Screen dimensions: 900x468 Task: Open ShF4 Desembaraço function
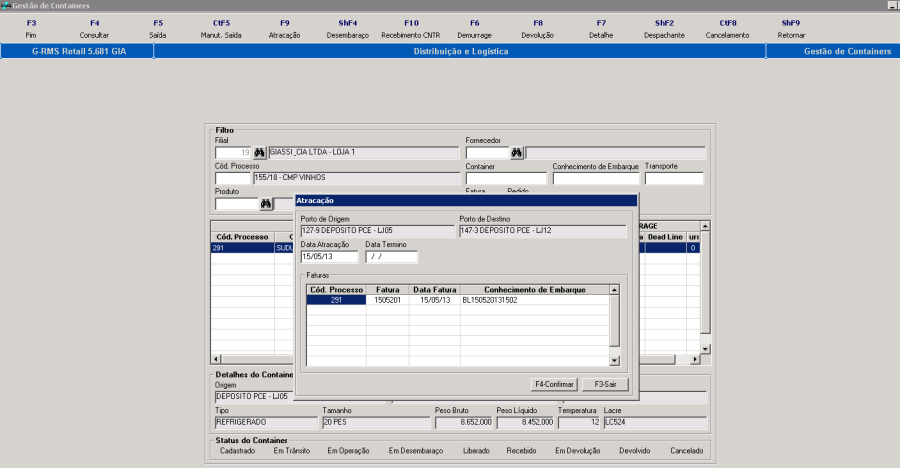pos(348,29)
